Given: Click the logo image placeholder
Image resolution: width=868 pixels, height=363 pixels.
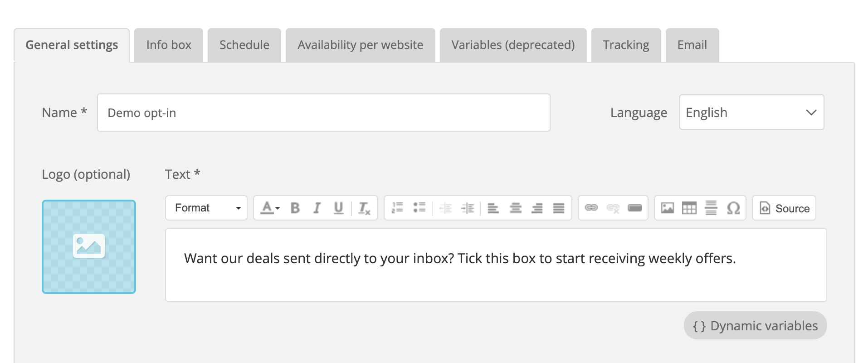Looking at the screenshot, I should click(89, 247).
